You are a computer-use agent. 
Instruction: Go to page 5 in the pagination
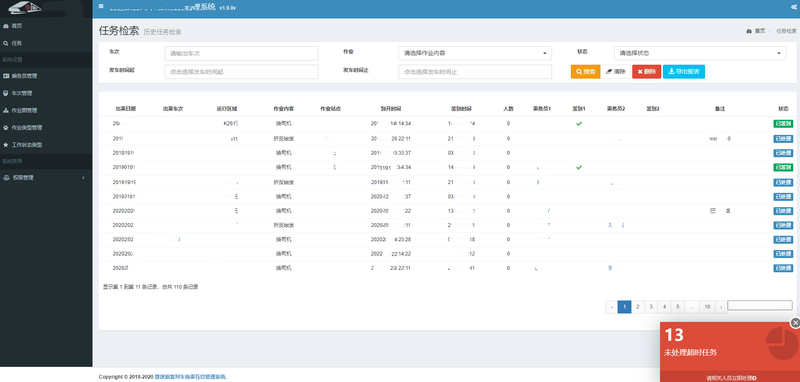(x=678, y=307)
